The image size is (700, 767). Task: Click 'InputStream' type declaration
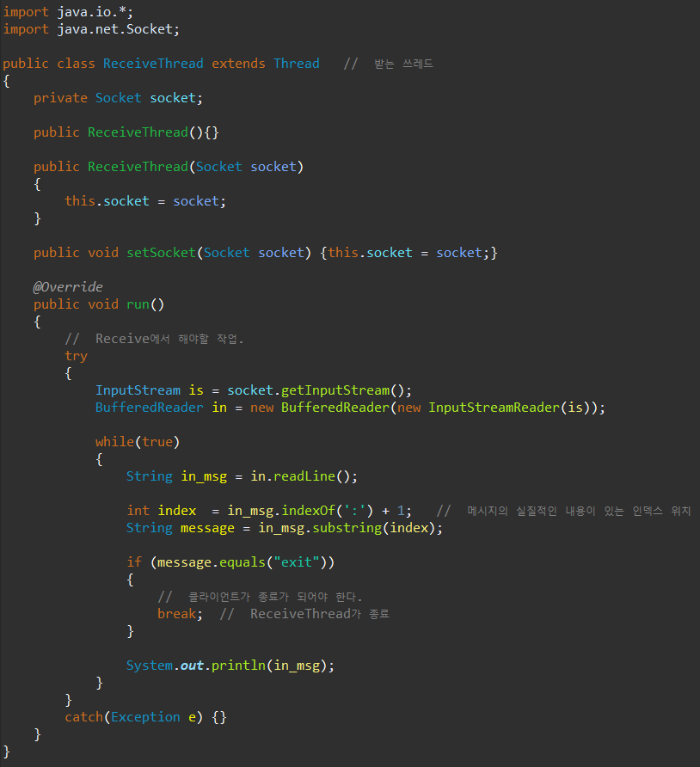tap(138, 390)
